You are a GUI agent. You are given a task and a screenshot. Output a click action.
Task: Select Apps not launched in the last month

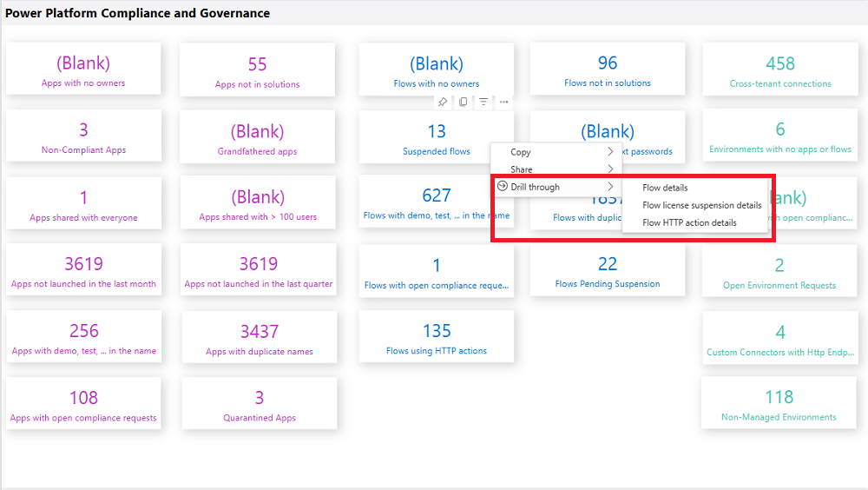[x=83, y=269]
